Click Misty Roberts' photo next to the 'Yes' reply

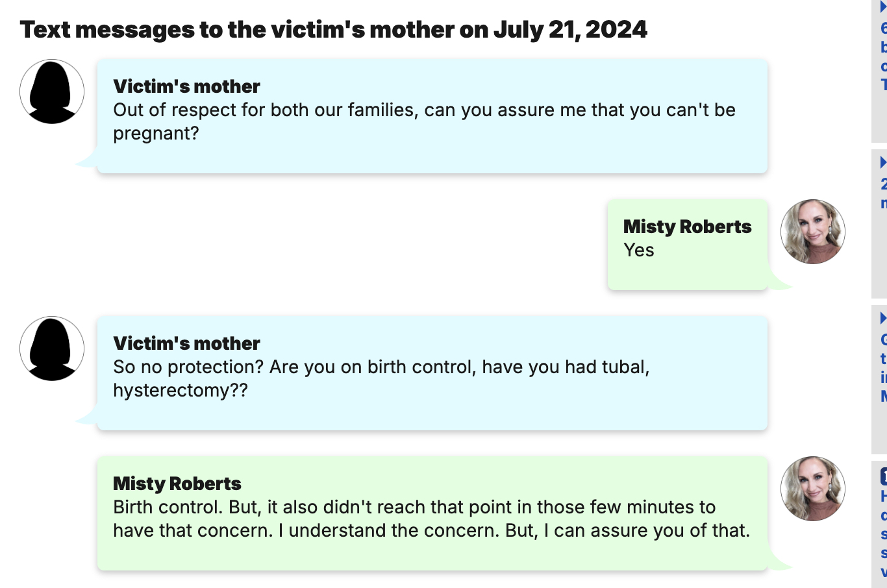coord(812,232)
